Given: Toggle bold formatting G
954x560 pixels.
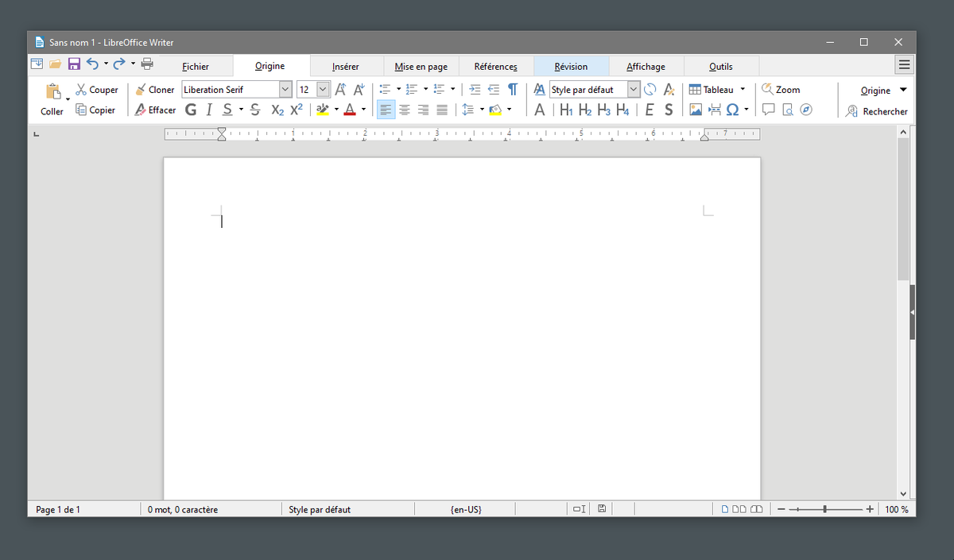Looking at the screenshot, I should click(191, 110).
